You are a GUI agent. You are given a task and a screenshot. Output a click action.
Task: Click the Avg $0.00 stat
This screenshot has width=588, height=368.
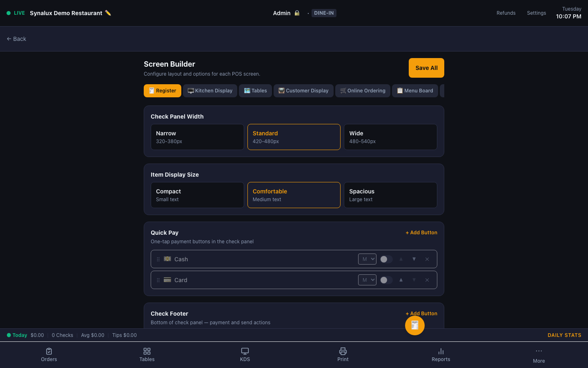pos(93,335)
